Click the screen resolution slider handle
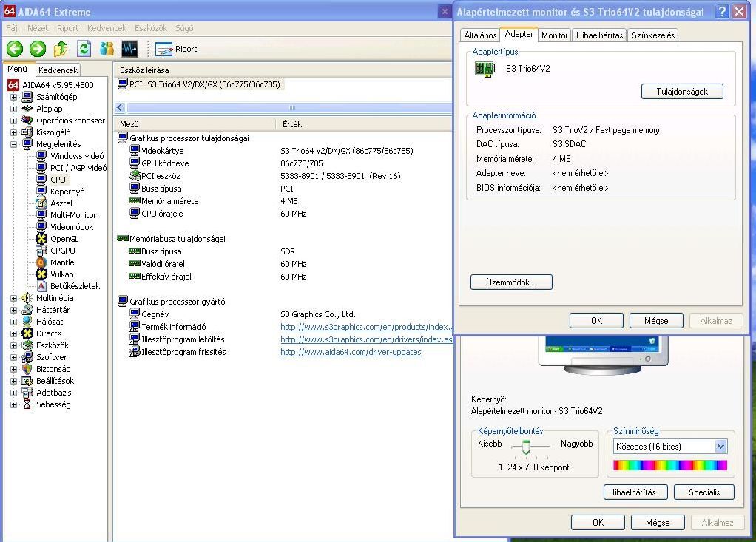Screen dimensions: 756x542 [526, 447]
